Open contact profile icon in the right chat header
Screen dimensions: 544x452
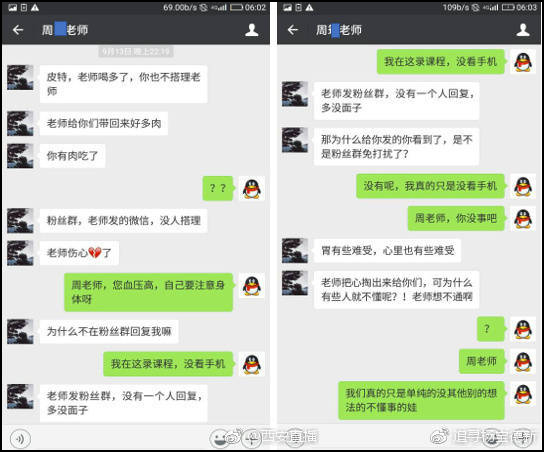click(523, 30)
